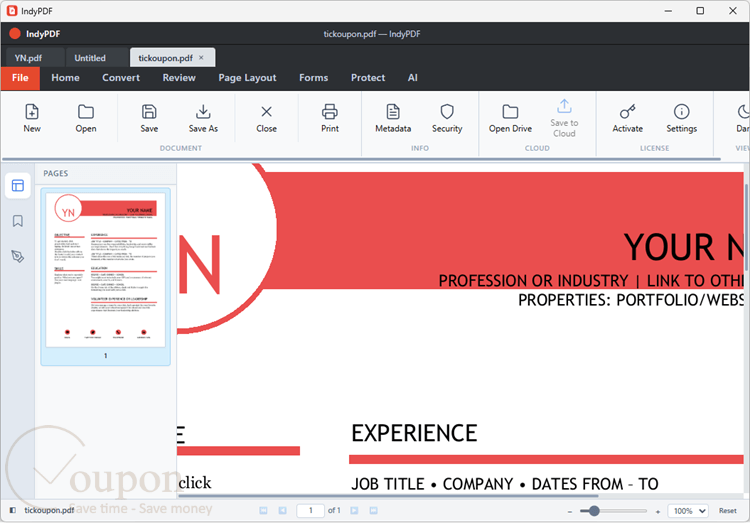
Task: Choose Save As in the ribbon
Action: pyautogui.click(x=203, y=118)
